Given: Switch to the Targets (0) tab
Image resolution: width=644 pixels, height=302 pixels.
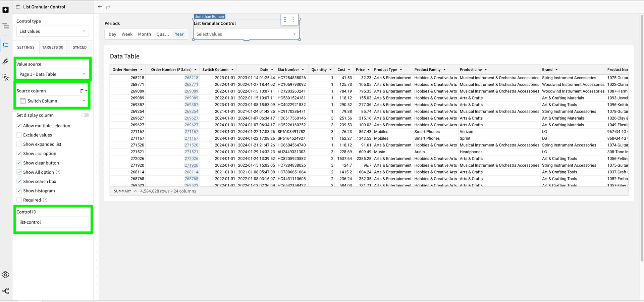Looking at the screenshot, I should [53, 47].
